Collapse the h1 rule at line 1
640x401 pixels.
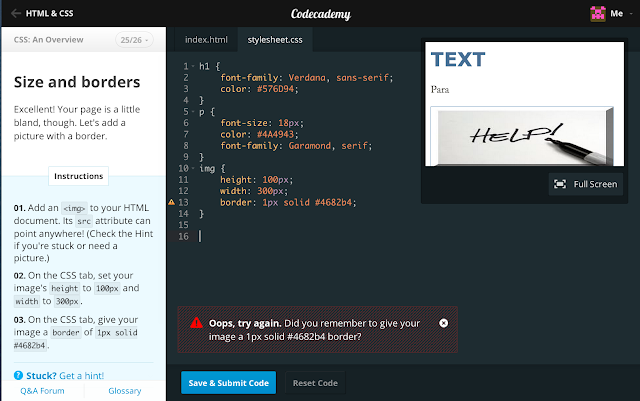(190, 66)
